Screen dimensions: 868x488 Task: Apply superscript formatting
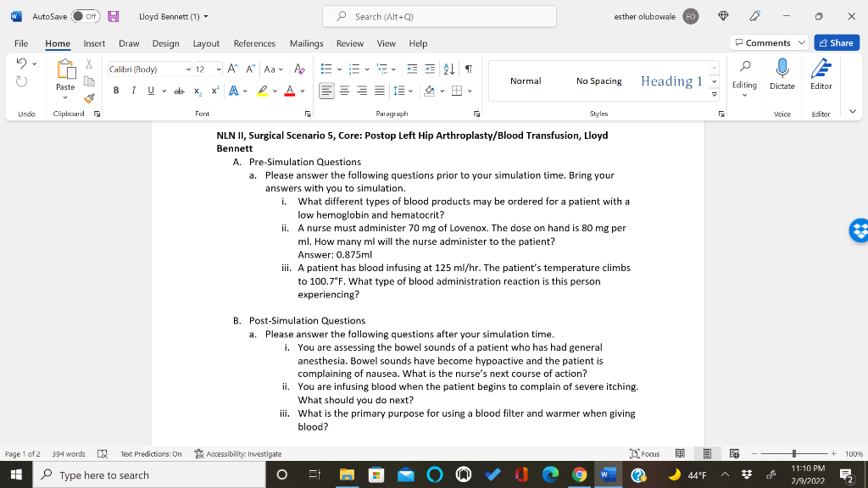[x=214, y=90]
